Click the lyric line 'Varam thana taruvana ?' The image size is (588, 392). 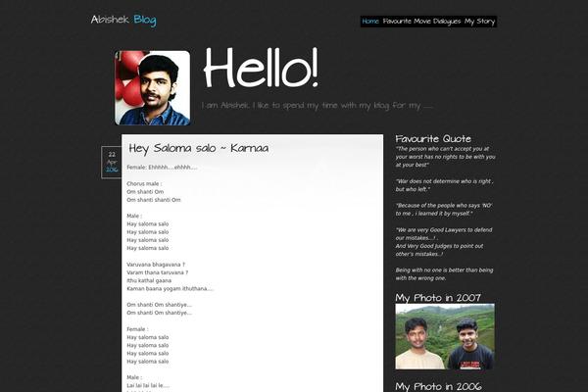[158, 272]
